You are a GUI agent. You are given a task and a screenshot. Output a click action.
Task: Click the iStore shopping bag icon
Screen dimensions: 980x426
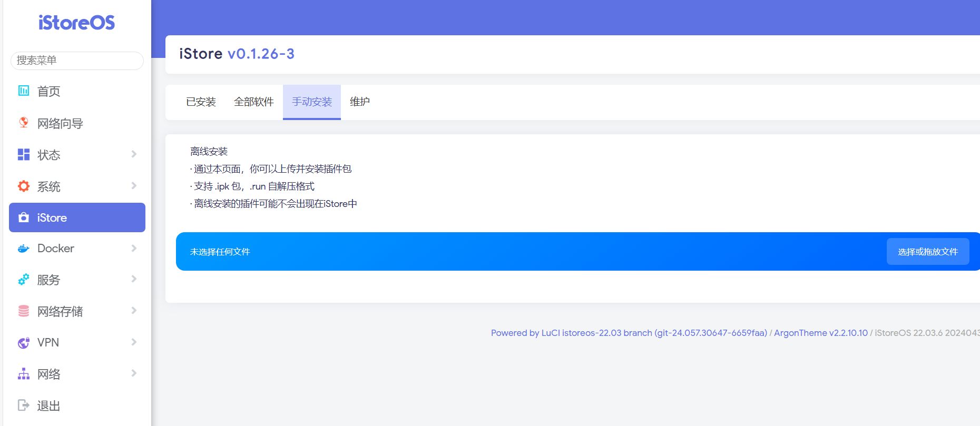point(24,217)
